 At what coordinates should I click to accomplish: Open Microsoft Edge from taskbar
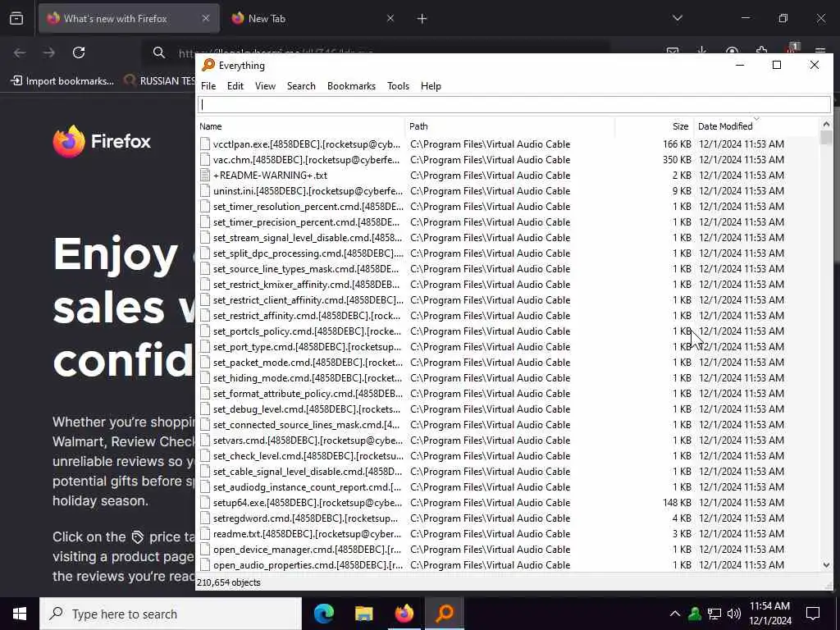point(324,614)
